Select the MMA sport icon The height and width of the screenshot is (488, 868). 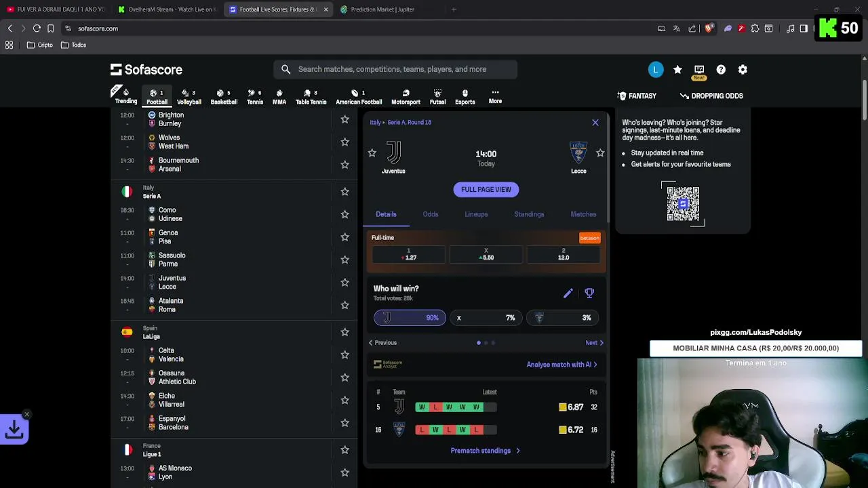click(279, 97)
